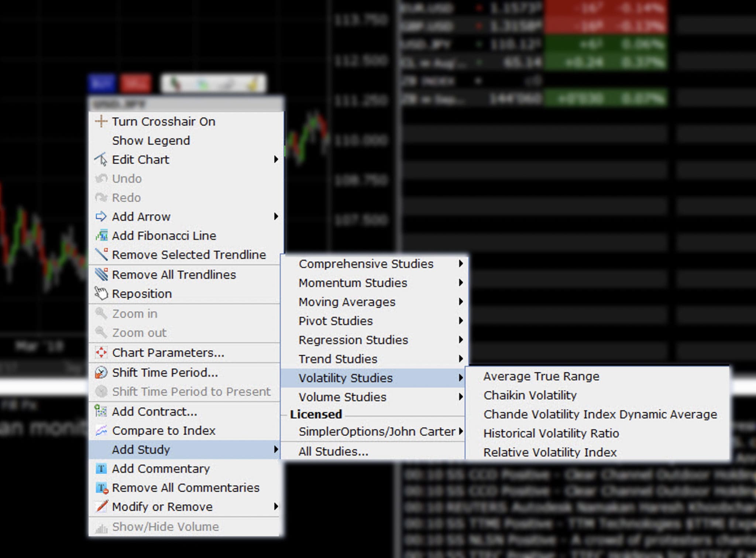
Task: Click the Add Fibonacci Line icon
Action: (102, 236)
